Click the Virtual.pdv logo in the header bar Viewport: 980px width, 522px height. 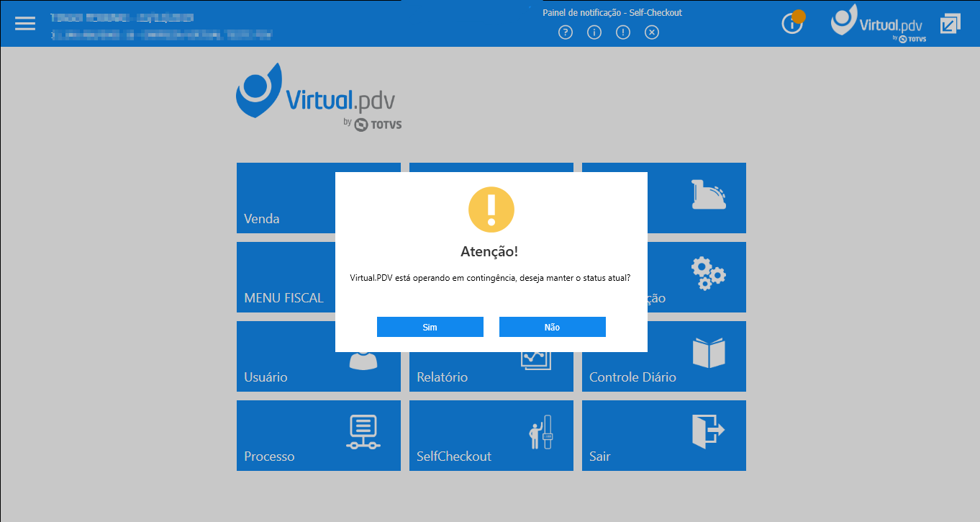coord(878,23)
